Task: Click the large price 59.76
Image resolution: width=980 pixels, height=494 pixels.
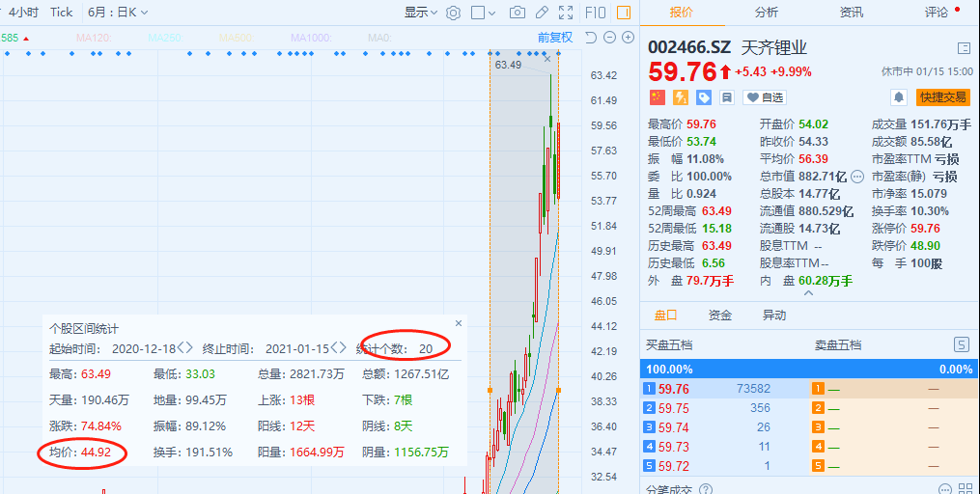Action: [x=682, y=71]
